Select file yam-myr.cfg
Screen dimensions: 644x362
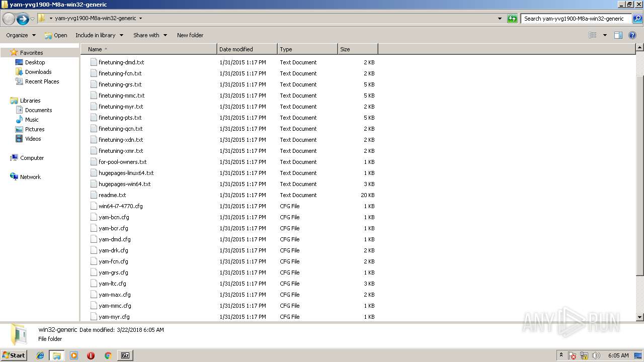point(114,317)
